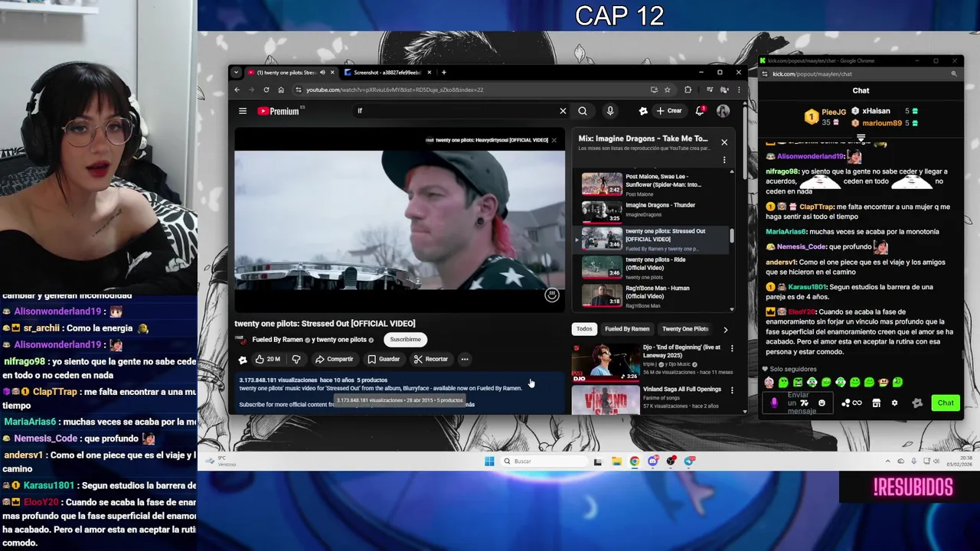Viewport: 980px width, 551px height.
Task: Show hidden system tray icons
Action: 888,461
